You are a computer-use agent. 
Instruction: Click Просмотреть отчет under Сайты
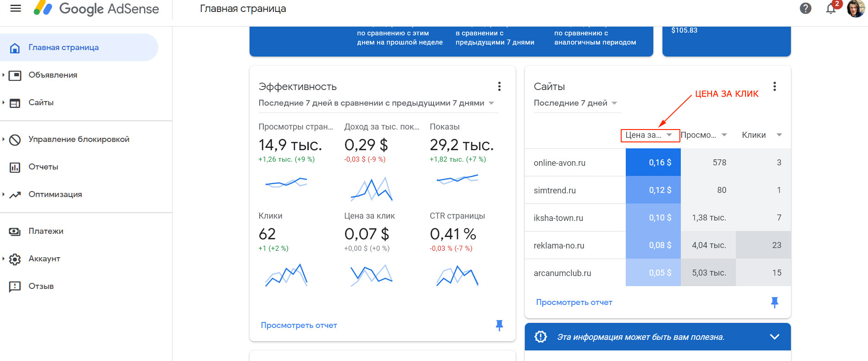574,302
